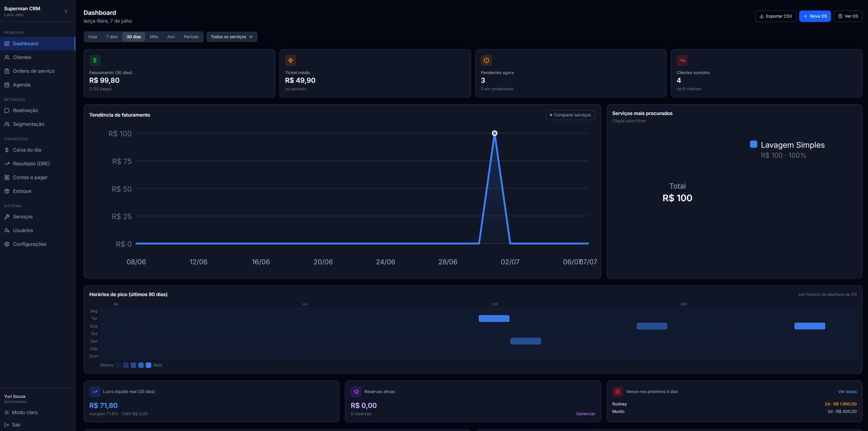Open Reativação chat bubble icon
Screen dimensions: 868x431
[7, 110]
